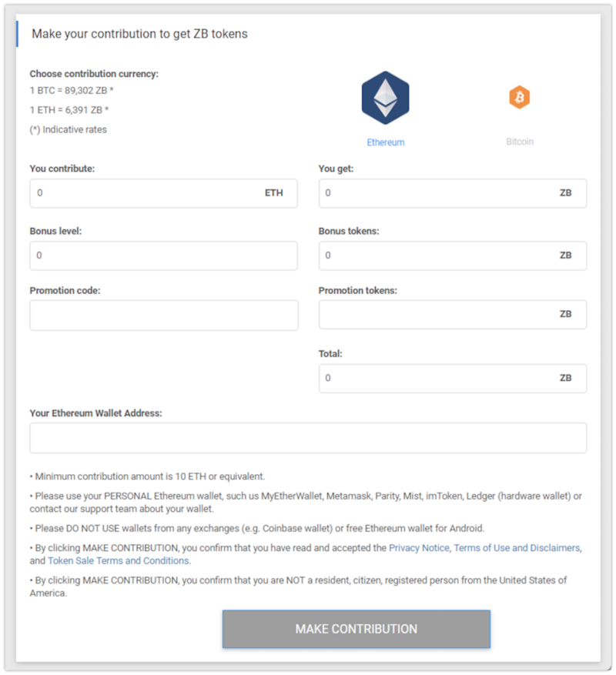Click the Promotion tokens field
The width and height of the screenshot is (616, 675).
tap(452, 315)
